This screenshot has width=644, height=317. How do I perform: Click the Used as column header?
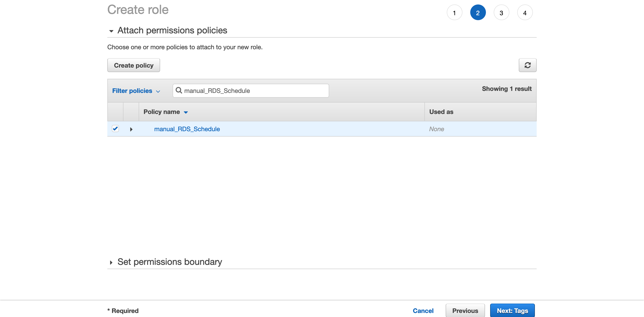coord(441,112)
